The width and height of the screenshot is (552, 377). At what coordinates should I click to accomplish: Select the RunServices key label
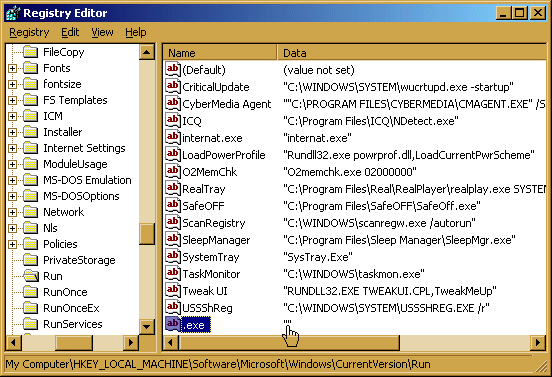(73, 324)
